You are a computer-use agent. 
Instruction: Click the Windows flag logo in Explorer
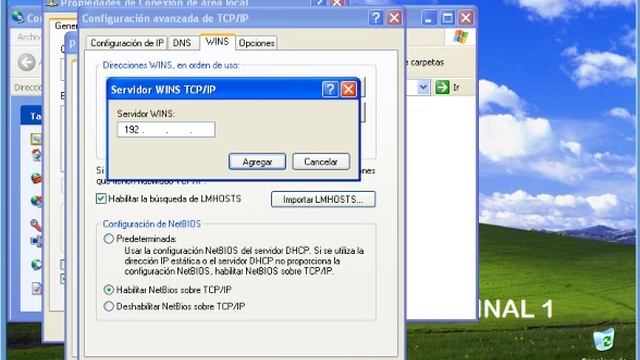coord(460,37)
